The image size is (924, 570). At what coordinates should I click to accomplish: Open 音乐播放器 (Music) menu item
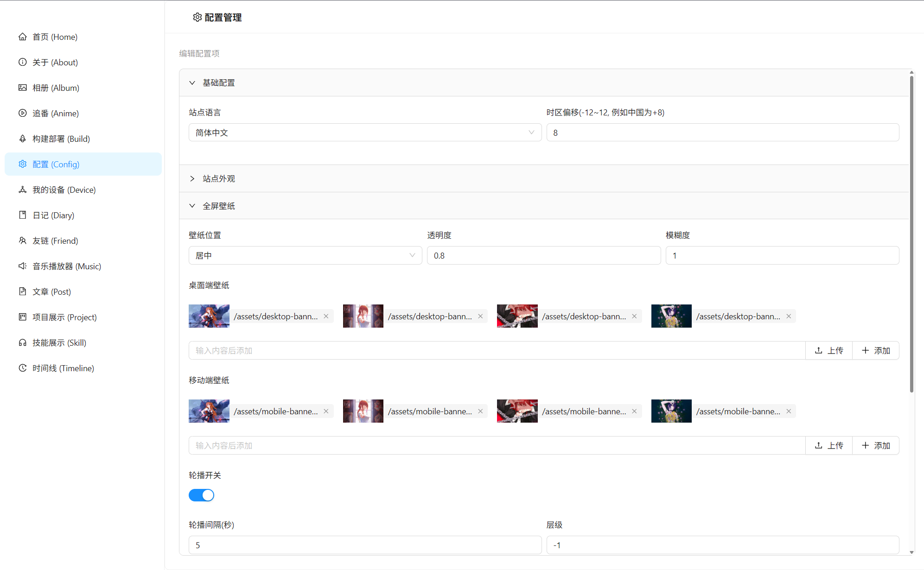83,266
